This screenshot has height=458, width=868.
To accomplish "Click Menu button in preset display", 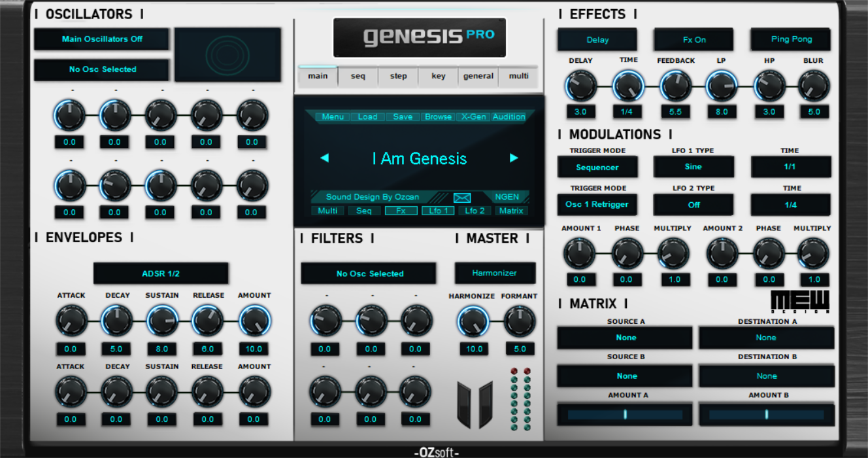I will tap(333, 116).
